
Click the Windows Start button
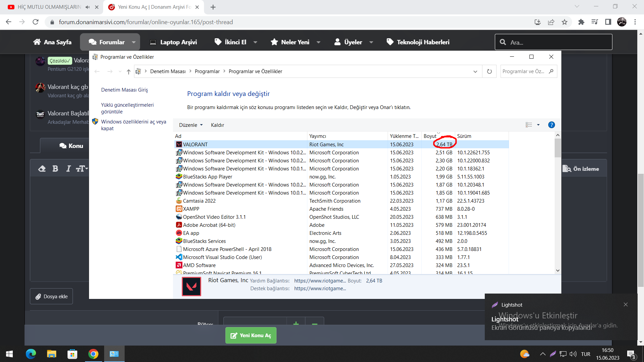pyautogui.click(x=9, y=354)
